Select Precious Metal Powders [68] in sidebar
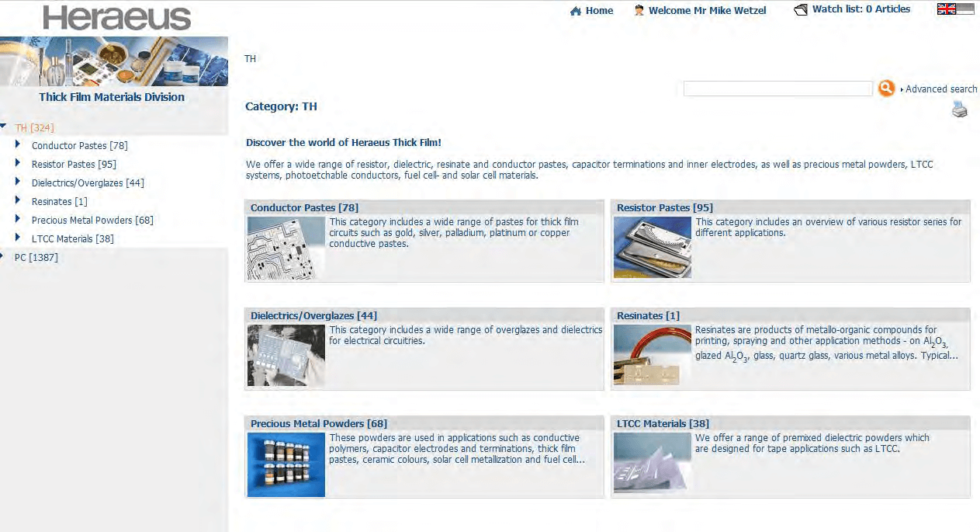This screenshot has height=532, width=980. coord(92,220)
